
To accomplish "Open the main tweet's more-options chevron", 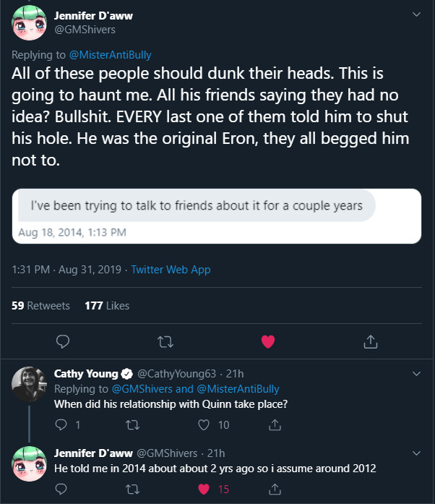I will [x=415, y=14].
